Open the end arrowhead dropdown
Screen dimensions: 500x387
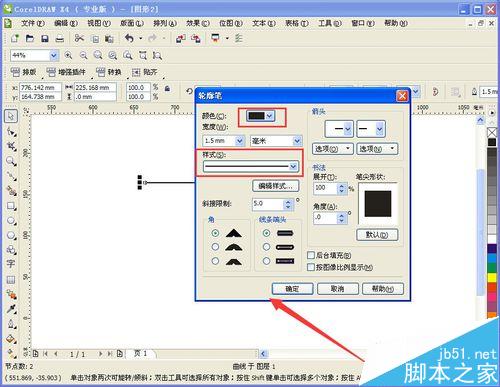tap(380, 129)
